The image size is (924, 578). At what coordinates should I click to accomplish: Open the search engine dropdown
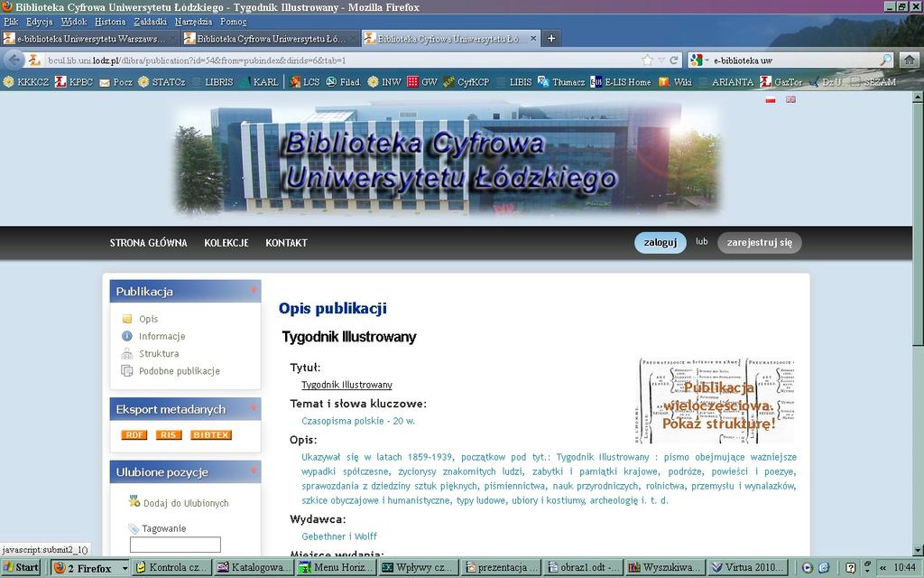(699, 61)
